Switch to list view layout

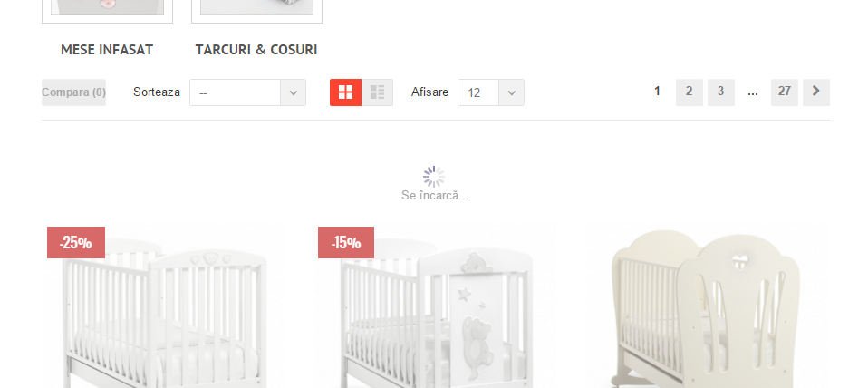click(x=378, y=92)
